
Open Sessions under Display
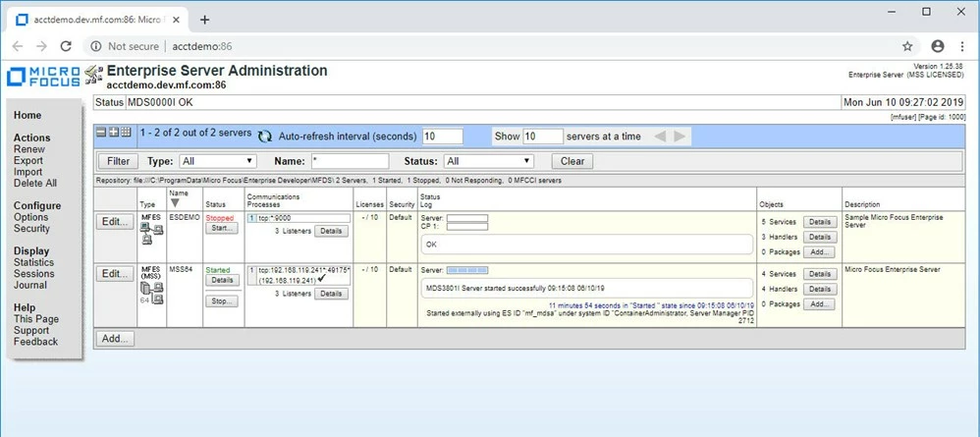[x=33, y=274]
